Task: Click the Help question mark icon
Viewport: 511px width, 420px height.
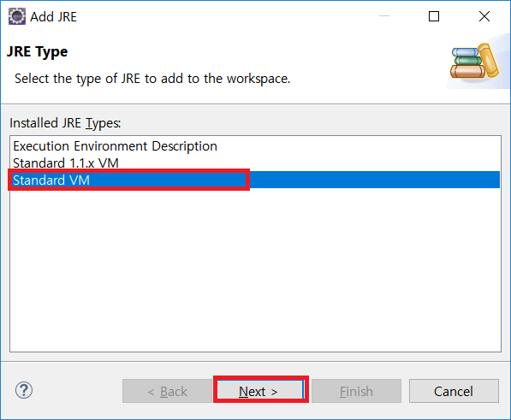Action: (24, 390)
